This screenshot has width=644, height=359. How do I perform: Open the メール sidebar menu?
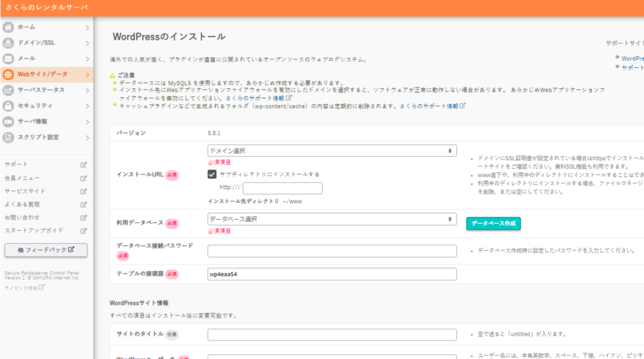pos(47,58)
